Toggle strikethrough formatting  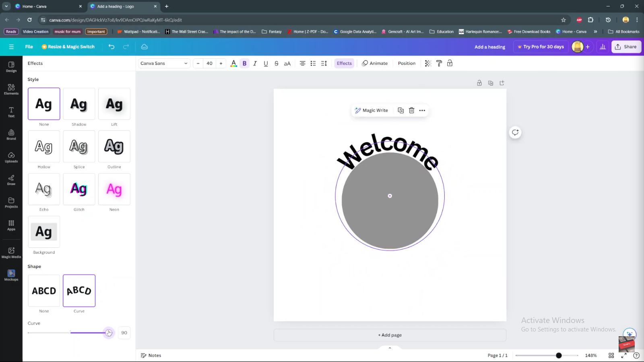tap(277, 63)
